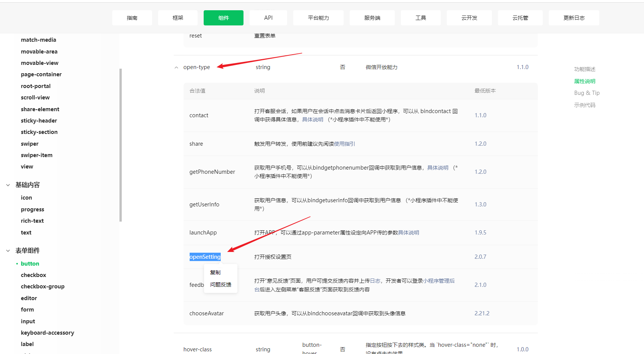Viewport: 644px width, 354px height.
Task: Open label in the sidebar
Action: 27,344
